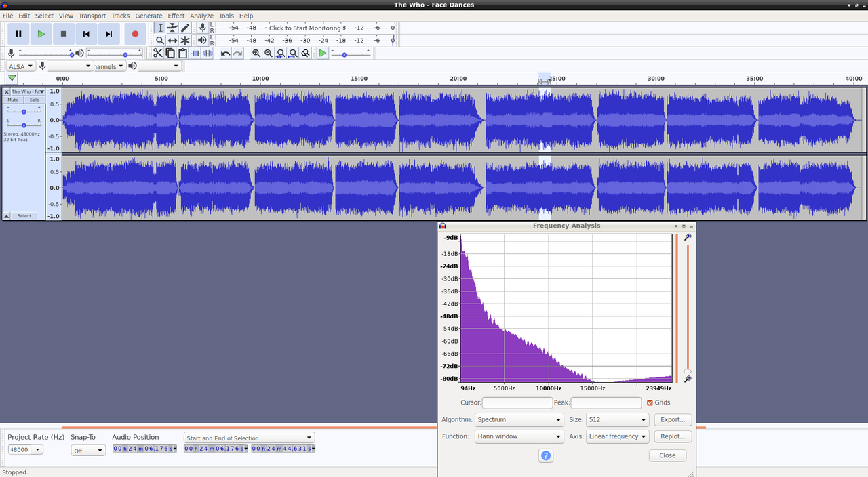Silence the selected audio
Screen dimensions: 868x477
click(208, 54)
